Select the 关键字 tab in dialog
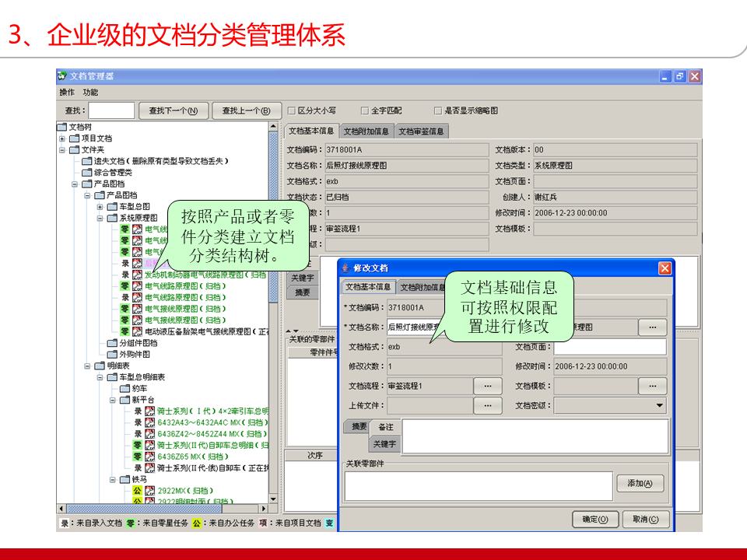The width and height of the screenshot is (747, 560). (384, 444)
